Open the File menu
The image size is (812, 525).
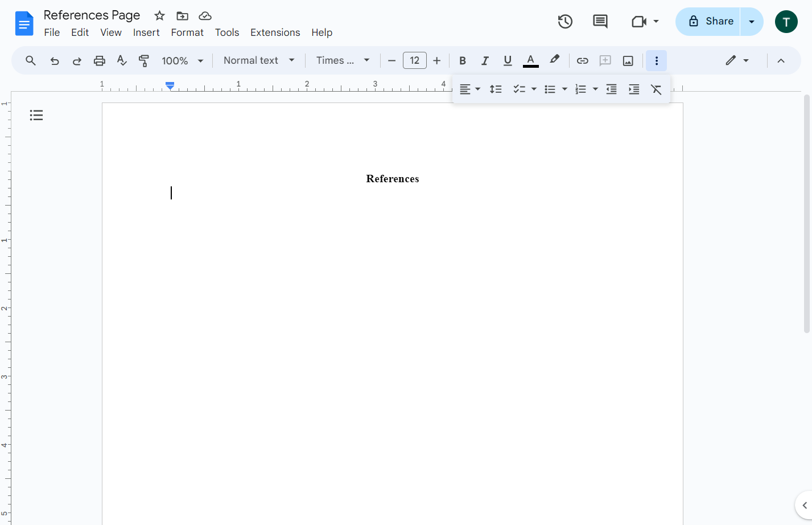[52, 32]
